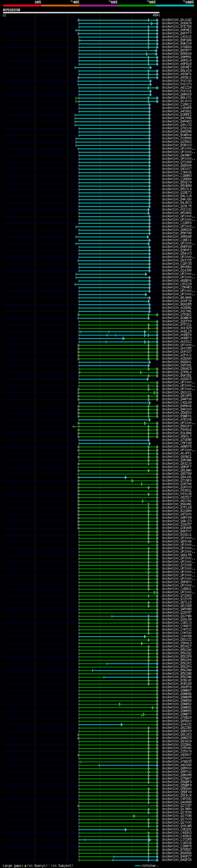Click hit label UniRef100_Q9MZG9
197x868 pixels.
click(x=177, y=230)
